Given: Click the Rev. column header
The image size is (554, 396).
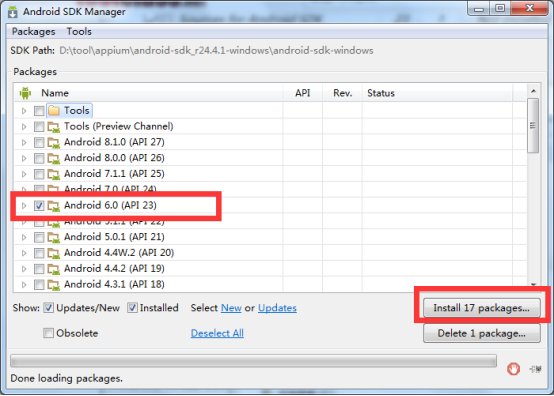Looking at the screenshot, I should tap(342, 93).
